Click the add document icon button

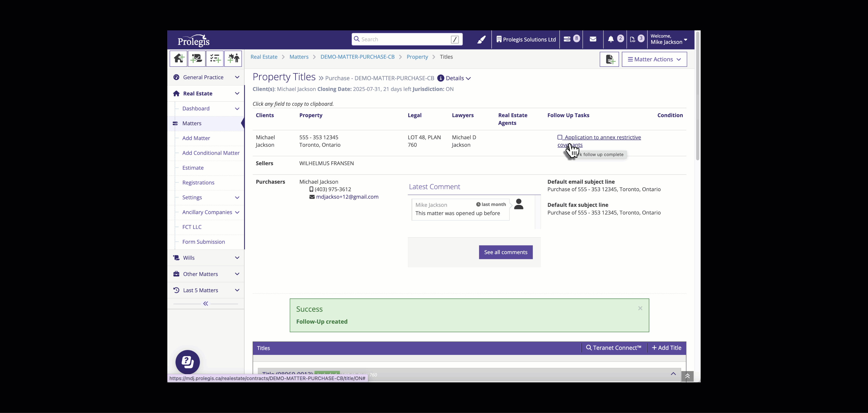pyautogui.click(x=609, y=59)
